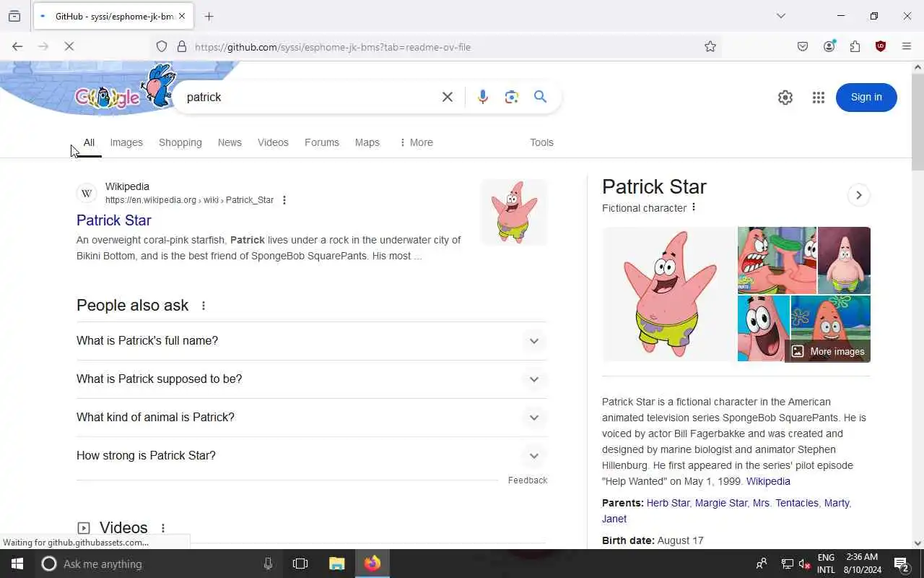924x578 pixels.
Task: Focus the Firefox address bar URL
Action: coord(444,47)
